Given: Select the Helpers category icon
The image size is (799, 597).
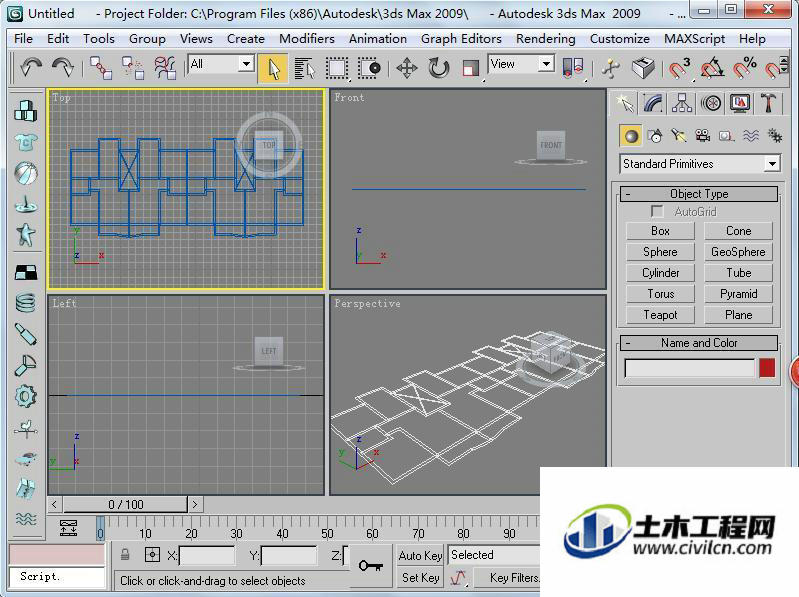Looking at the screenshot, I should (x=727, y=136).
